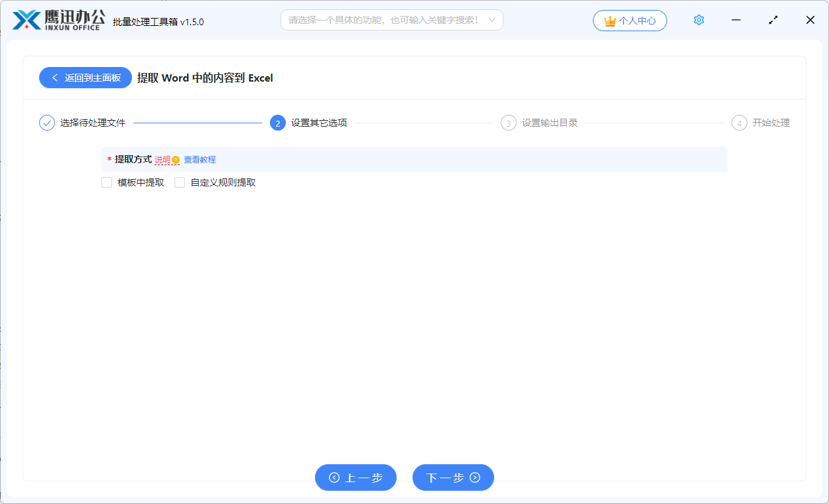Enable the 模板中提取 checkbox
Screen dimensions: 829x504
107,182
